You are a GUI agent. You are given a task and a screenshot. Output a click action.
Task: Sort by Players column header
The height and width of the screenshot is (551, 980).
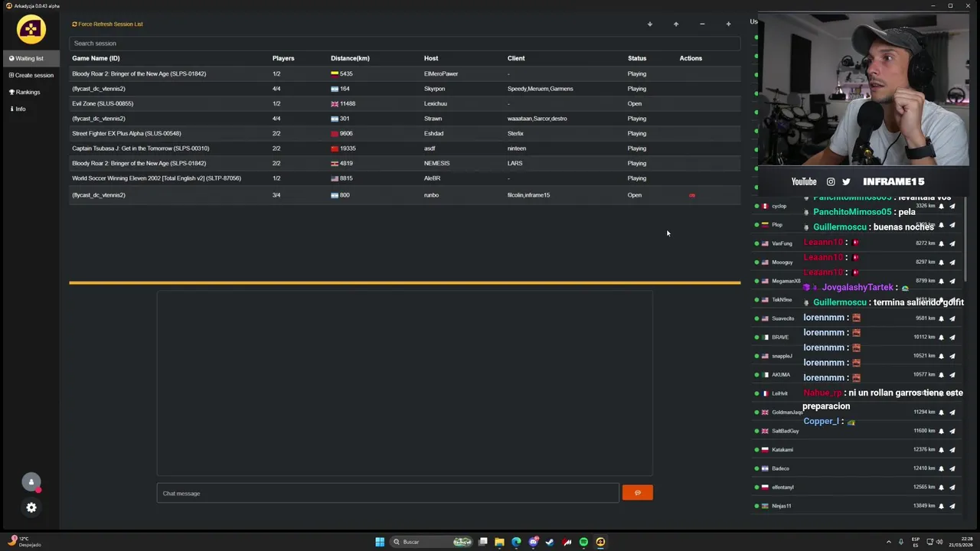pos(283,58)
